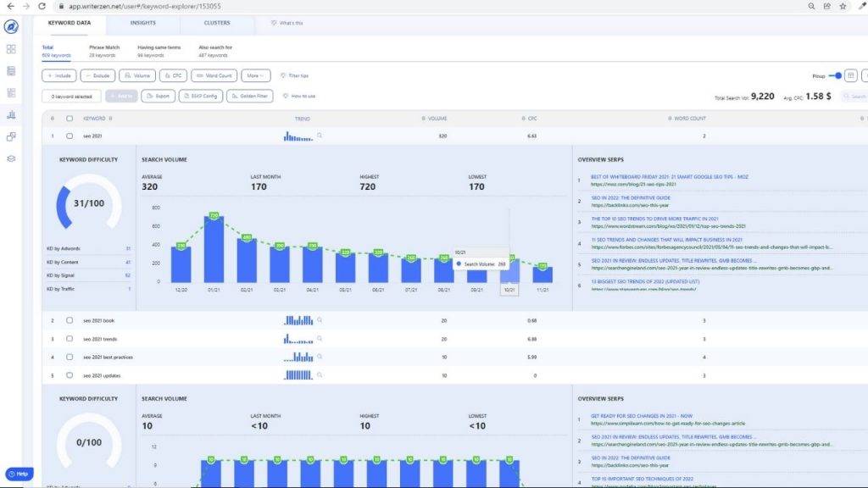
Task: Click the seo 2021 updates keyword text
Action: click(102, 375)
